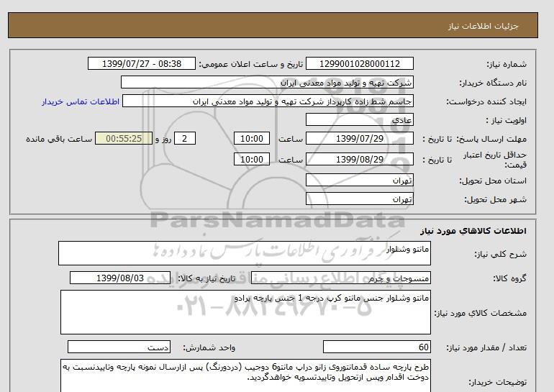Click the نام دستگاه خریدار label
Viewport: 554px width, 392px height.
pos(493,83)
